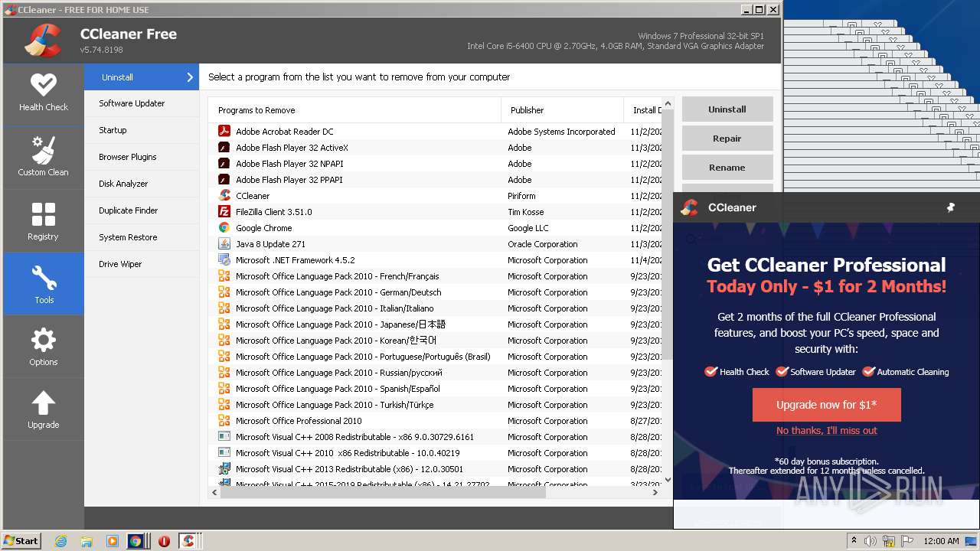The width and height of the screenshot is (980, 551).
Task: Select Office Language Pack Italian/Italiano row
Action: coord(435,308)
